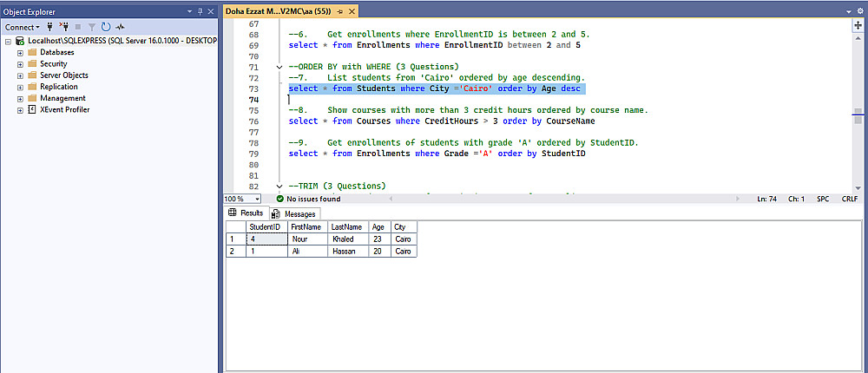
Task: Refresh the Object Explorer tree
Action: (106, 27)
